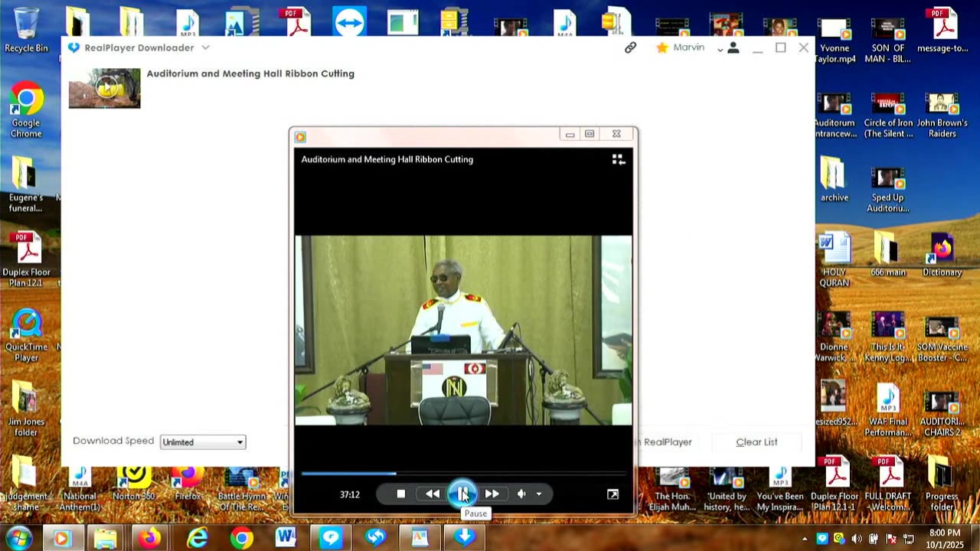Click the system tray volume speaker icon
Screen dimensions: 980x551
point(856,539)
